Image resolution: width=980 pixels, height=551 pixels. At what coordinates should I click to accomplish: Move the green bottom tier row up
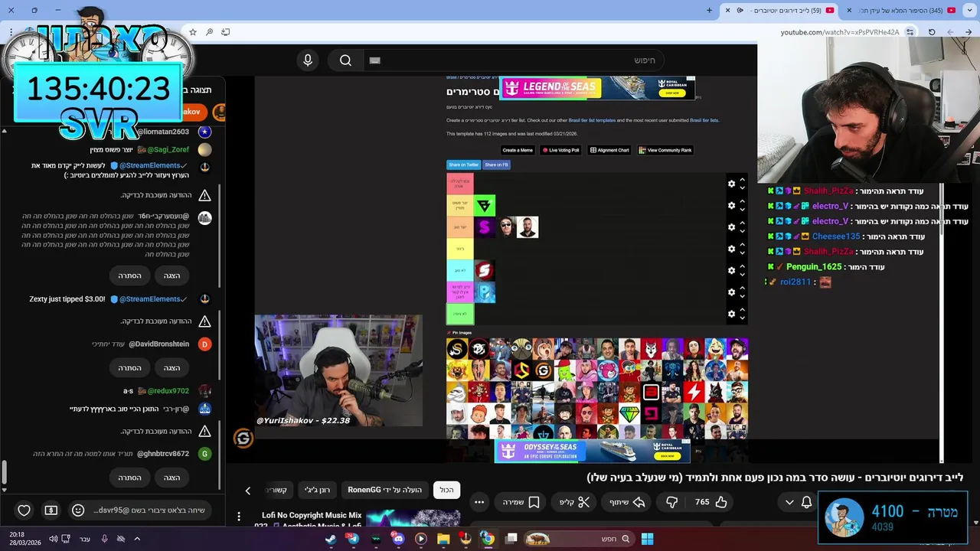[x=742, y=309]
